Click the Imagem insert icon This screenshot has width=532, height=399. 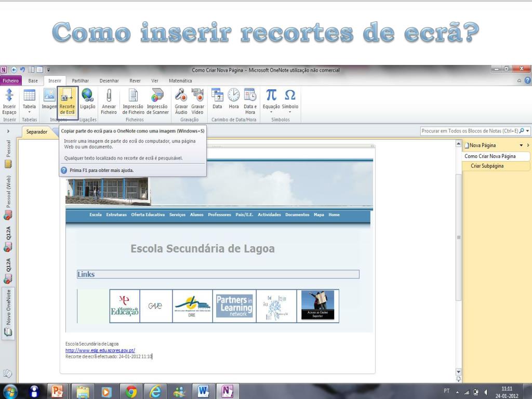point(49,99)
